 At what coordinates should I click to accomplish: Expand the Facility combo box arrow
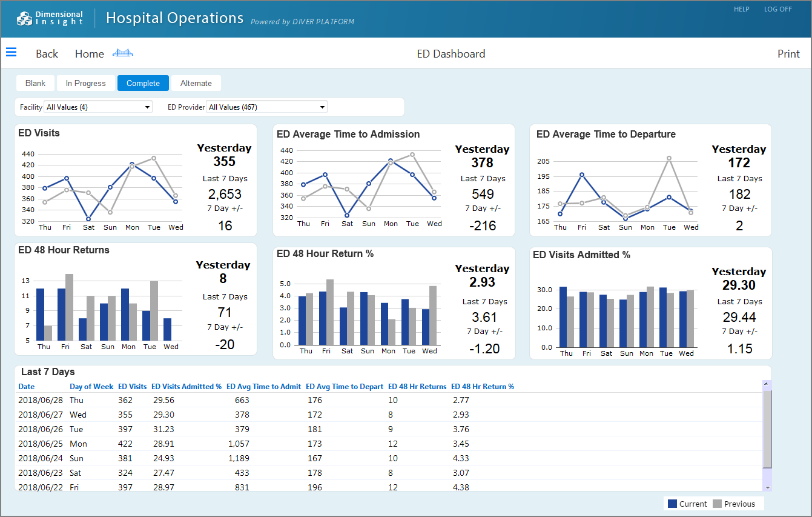[147, 106]
